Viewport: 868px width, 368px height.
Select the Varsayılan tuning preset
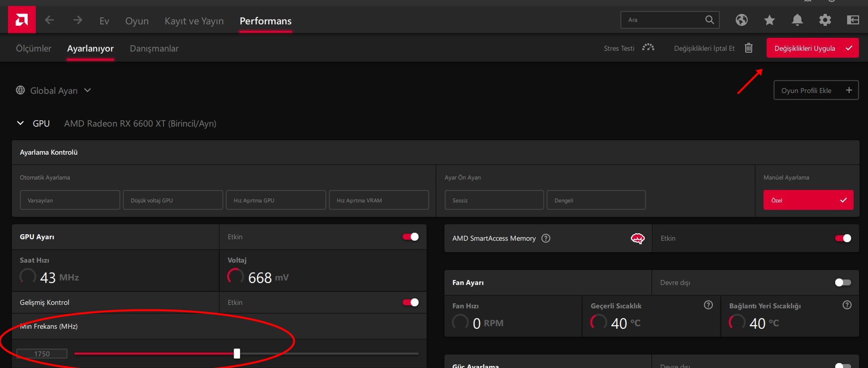pyautogui.click(x=70, y=200)
